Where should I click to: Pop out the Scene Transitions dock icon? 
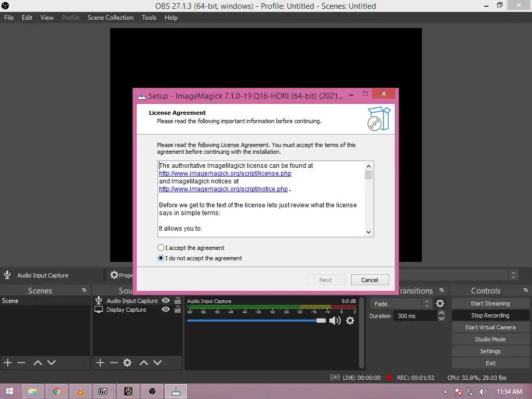coord(442,290)
